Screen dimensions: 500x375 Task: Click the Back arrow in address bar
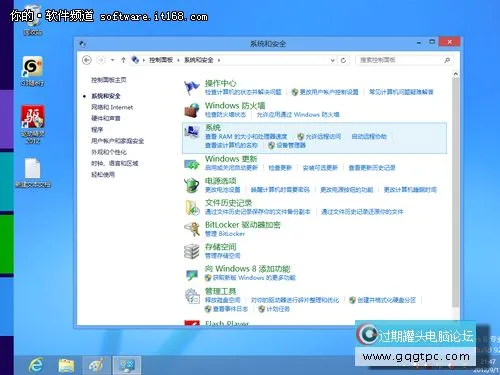(x=87, y=60)
